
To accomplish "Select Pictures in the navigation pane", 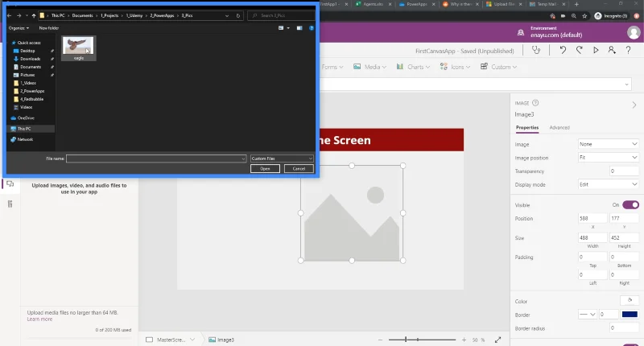I will click(x=27, y=75).
